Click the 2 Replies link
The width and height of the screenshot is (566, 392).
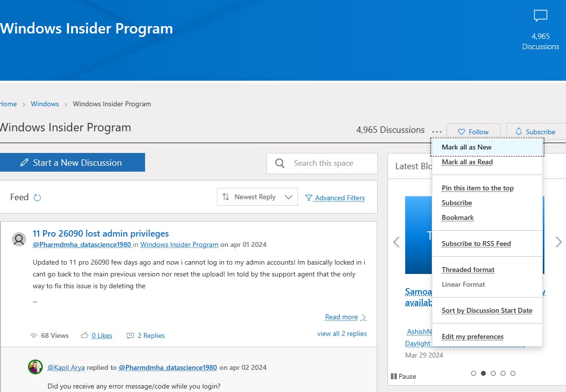click(151, 335)
